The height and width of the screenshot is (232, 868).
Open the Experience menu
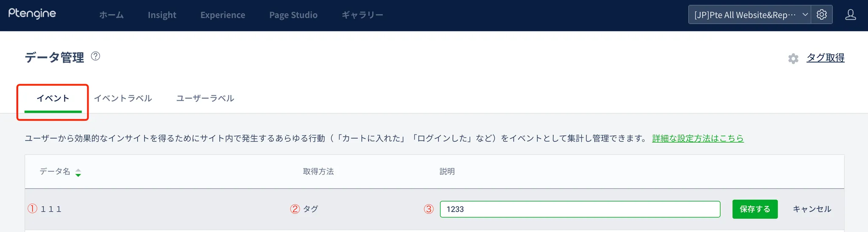(223, 15)
